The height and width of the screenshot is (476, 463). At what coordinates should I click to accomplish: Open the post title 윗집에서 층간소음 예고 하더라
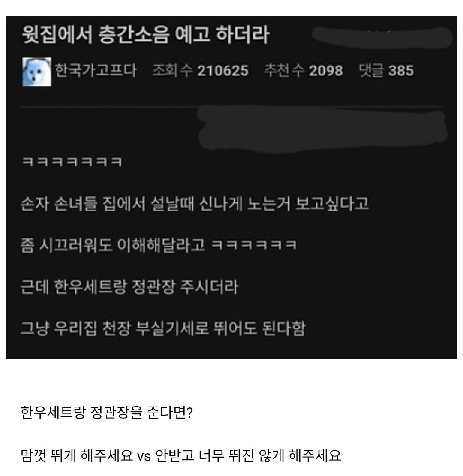(146, 34)
